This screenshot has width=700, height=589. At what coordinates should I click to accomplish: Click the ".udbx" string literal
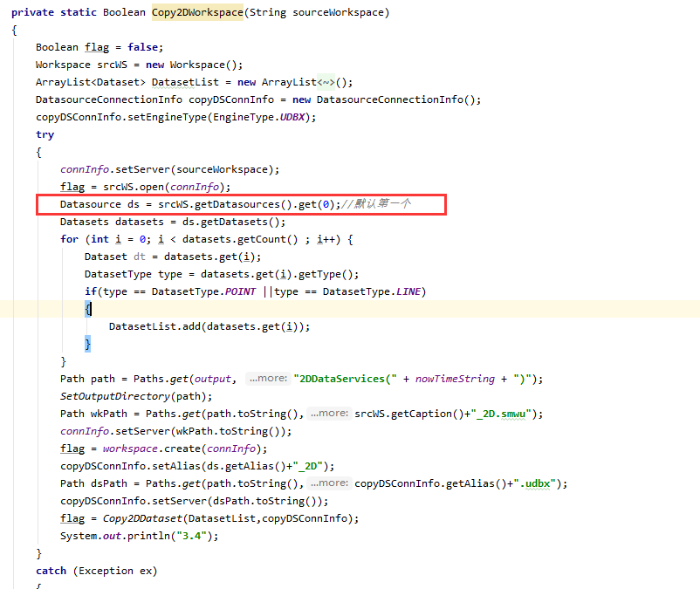pos(535,483)
